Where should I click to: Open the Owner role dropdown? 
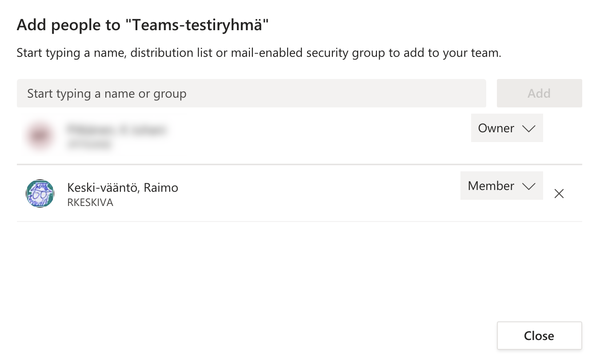[x=507, y=128]
